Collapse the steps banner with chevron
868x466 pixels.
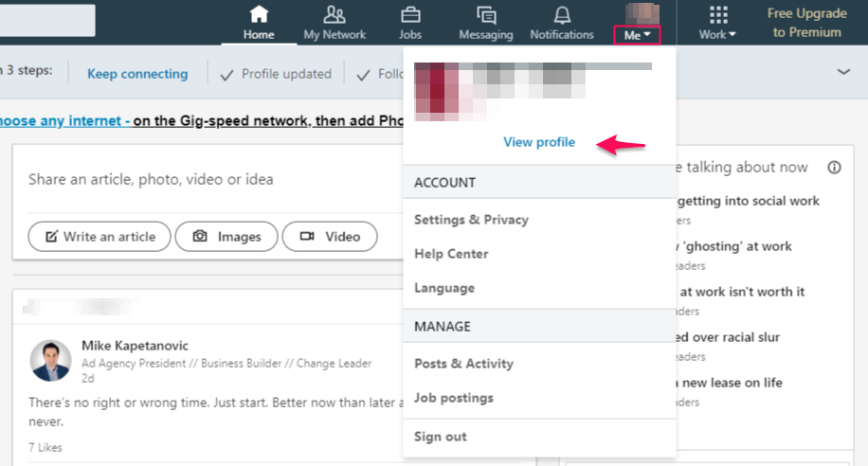(843, 72)
